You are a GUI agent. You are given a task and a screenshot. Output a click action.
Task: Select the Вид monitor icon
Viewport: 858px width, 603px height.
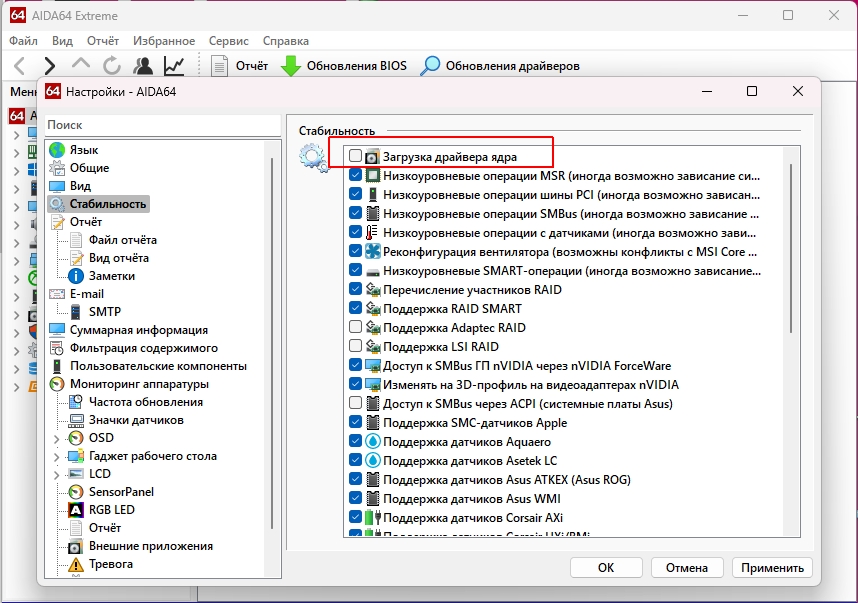click(57, 186)
